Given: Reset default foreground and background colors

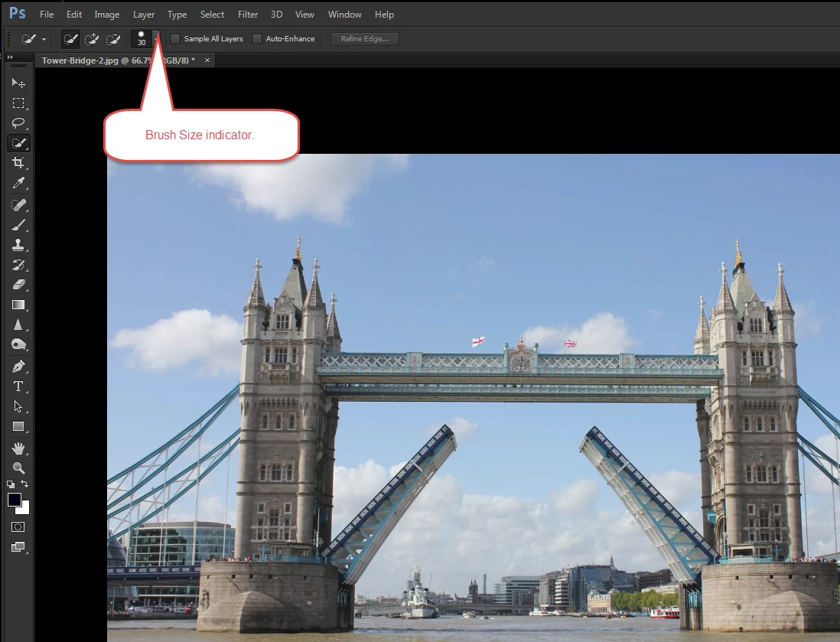Looking at the screenshot, I should coord(10,484).
